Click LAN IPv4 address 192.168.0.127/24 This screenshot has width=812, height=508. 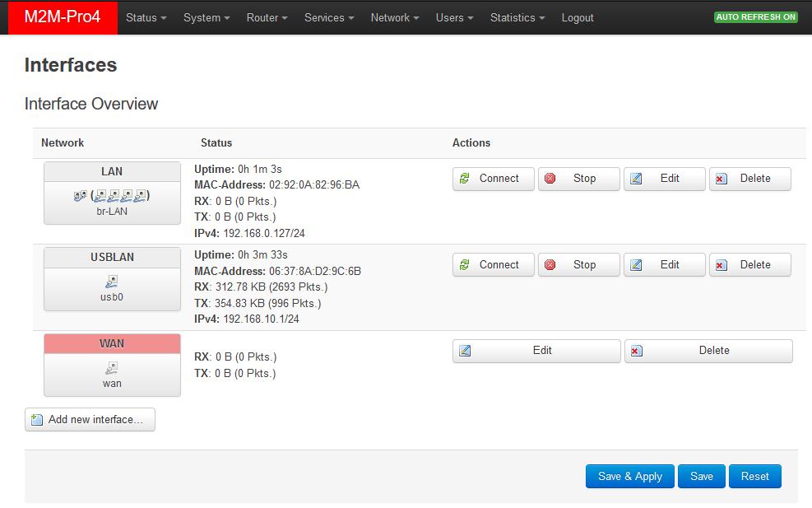click(264, 233)
